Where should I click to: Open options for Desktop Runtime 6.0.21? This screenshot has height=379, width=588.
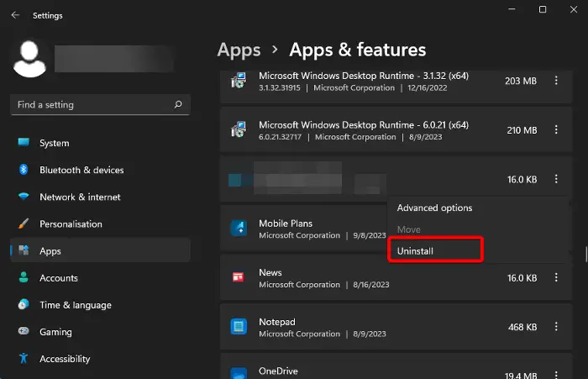pos(556,130)
